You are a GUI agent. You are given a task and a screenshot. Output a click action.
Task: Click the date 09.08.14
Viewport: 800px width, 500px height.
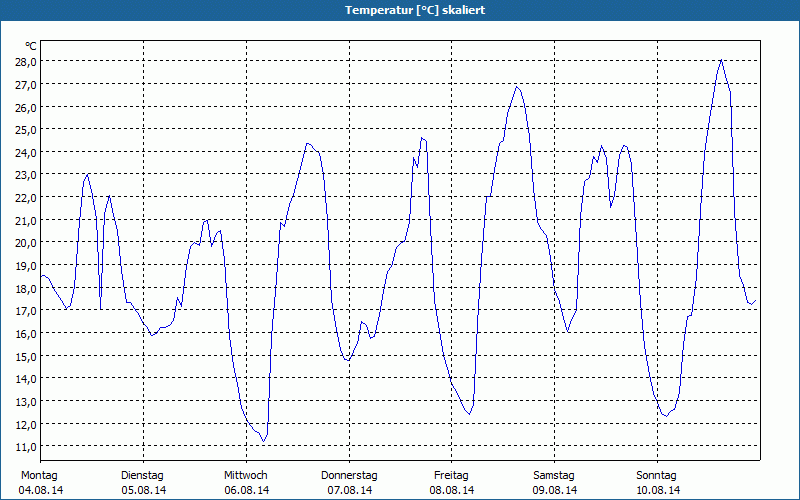coord(555,490)
